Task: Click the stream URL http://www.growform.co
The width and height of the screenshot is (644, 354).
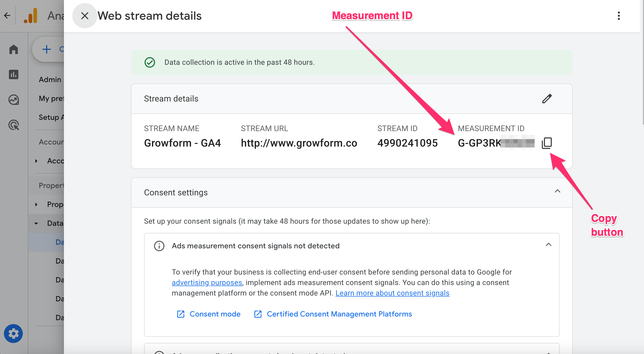Action: [x=299, y=143]
